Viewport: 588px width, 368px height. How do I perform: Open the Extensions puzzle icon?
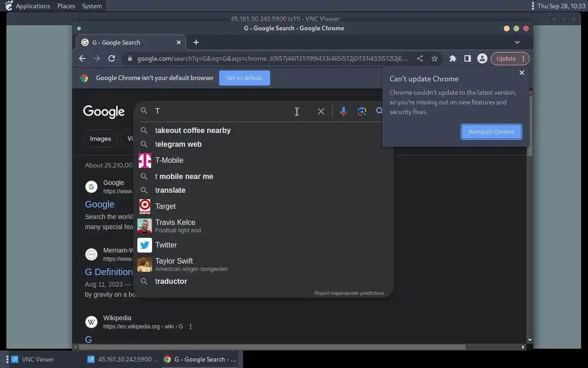(453, 58)
